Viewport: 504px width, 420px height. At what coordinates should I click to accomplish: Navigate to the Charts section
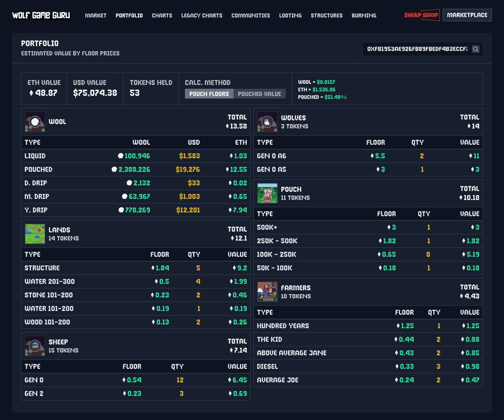(162, 16)
